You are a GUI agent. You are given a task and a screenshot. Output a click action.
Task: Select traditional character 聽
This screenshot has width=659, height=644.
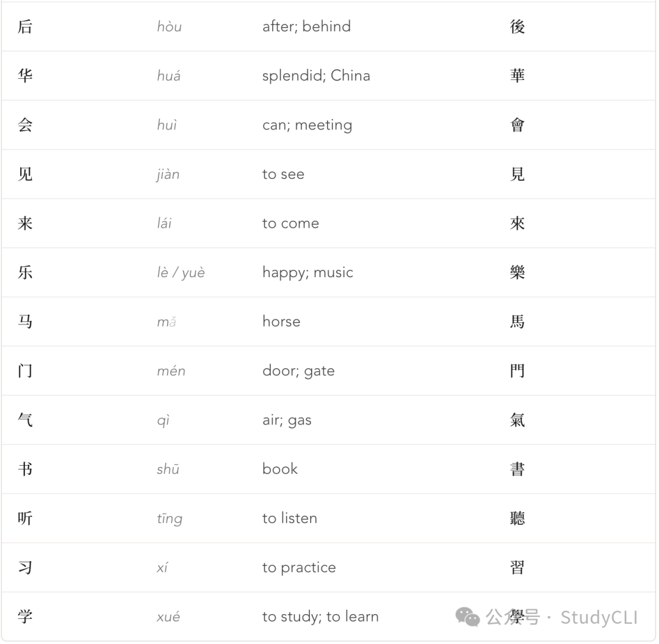pyautogui.click(x=517, y=518)
